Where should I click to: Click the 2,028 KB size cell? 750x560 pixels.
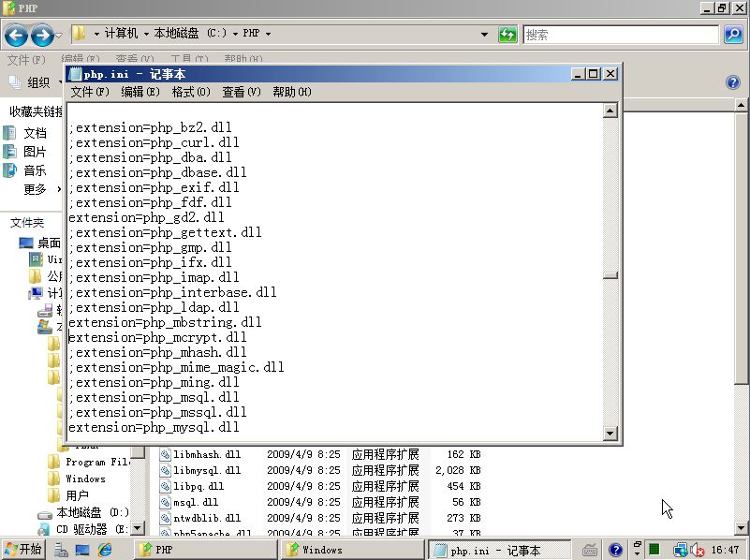tap(458, 470)
